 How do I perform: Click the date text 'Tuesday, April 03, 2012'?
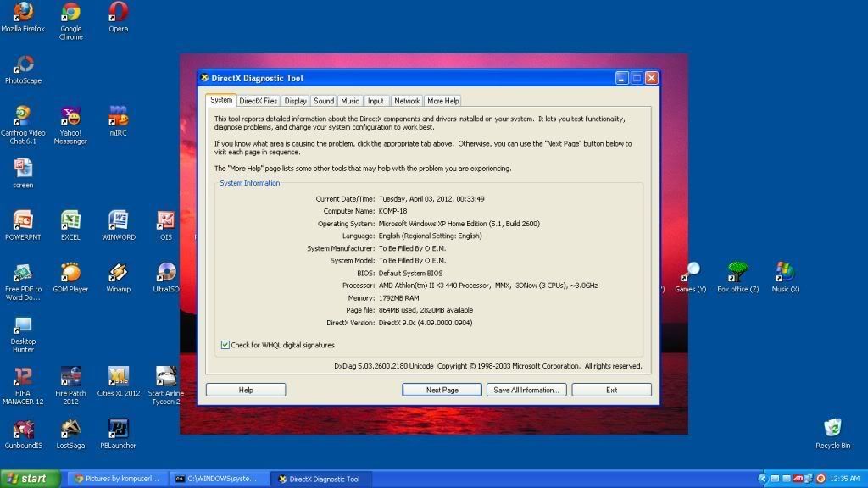pos(415,198)
